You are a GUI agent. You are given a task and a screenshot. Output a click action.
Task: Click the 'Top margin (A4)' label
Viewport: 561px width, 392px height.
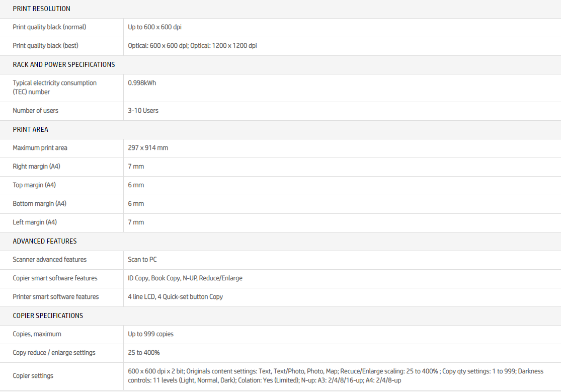[x=34, y=185]
